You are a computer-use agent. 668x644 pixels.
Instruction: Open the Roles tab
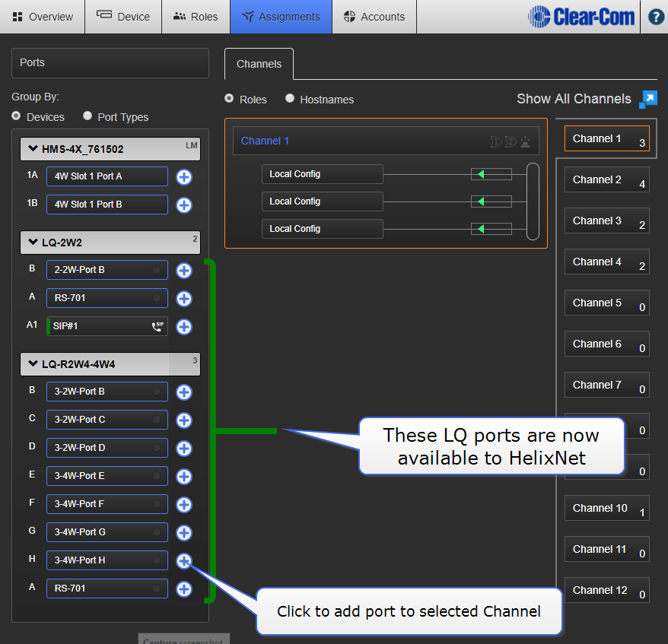(x=196, y=17)
